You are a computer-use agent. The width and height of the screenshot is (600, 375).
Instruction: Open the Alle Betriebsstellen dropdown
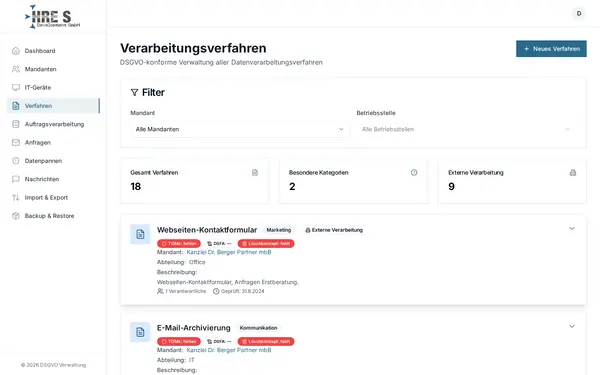[466, 129]
